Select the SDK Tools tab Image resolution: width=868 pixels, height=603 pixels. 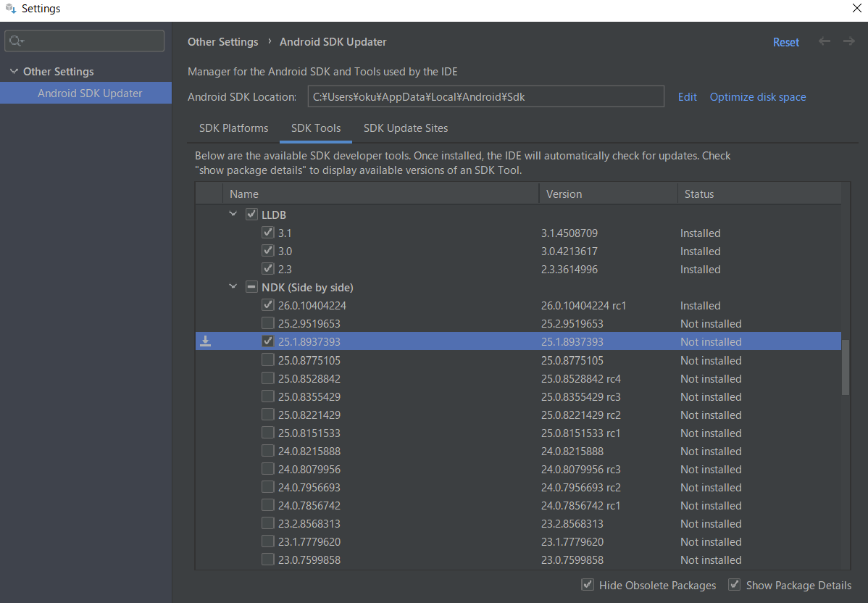(315, 128)
